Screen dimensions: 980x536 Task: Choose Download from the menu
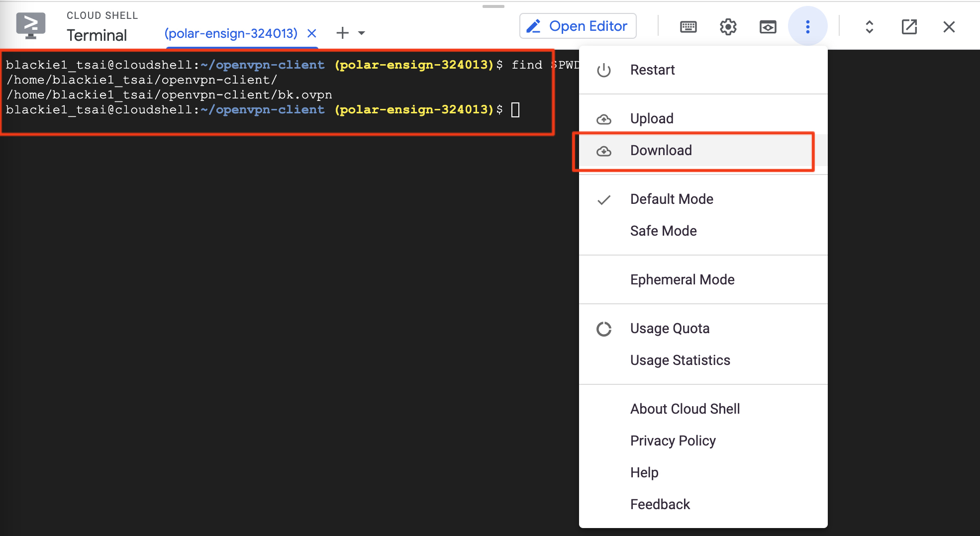pos(661,150)
